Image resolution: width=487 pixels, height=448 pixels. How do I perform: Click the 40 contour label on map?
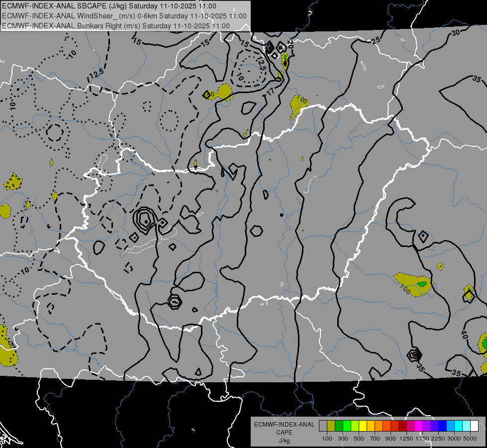[464, 335]
